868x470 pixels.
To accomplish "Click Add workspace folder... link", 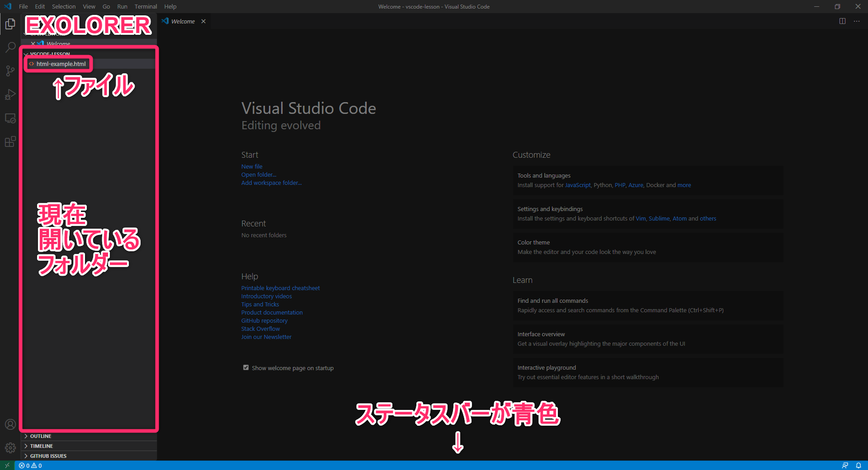I will pos(271,183).
